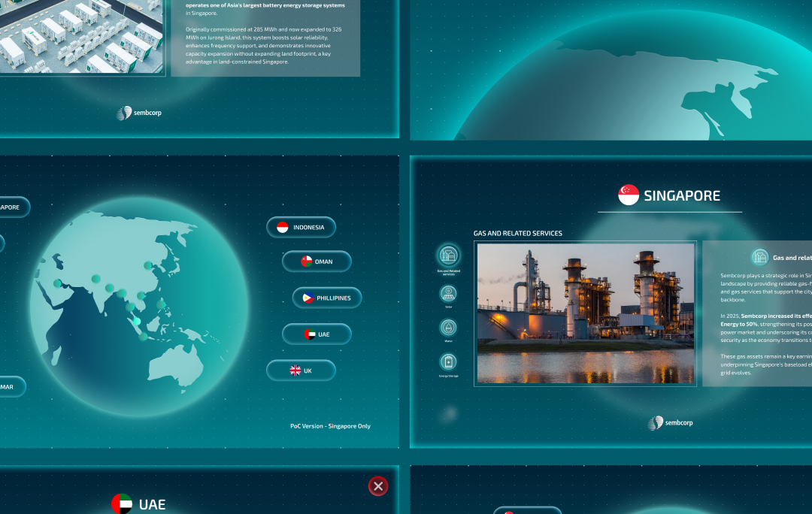The height and width of the screenshot is (514, 812).
Task: Click the gas power plant photo
Action: [585, 313]
